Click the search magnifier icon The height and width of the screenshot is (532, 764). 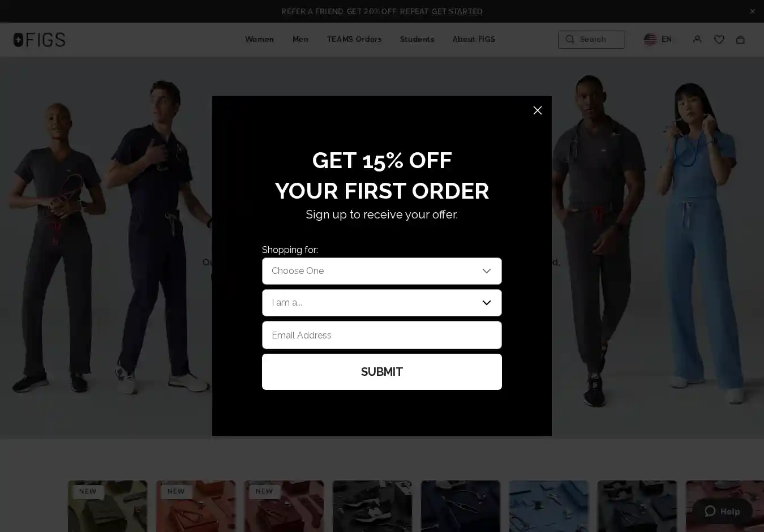pos(570,39)
